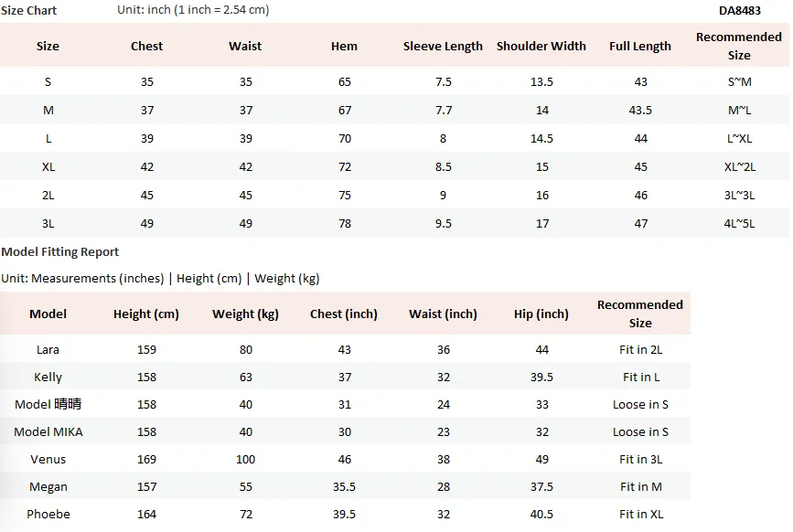
Task: Select the Lara model row name
Action: tap(48, 349)
